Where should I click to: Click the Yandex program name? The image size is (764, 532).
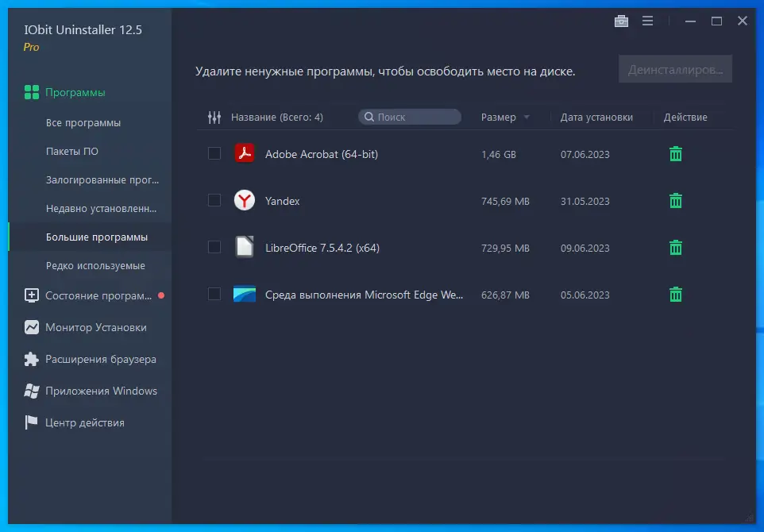[x=282, y=201]
